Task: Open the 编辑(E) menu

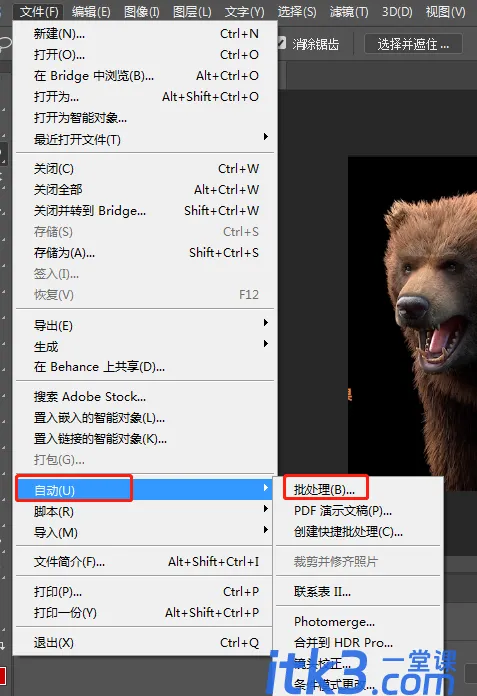Action: [x=91, y=11]
